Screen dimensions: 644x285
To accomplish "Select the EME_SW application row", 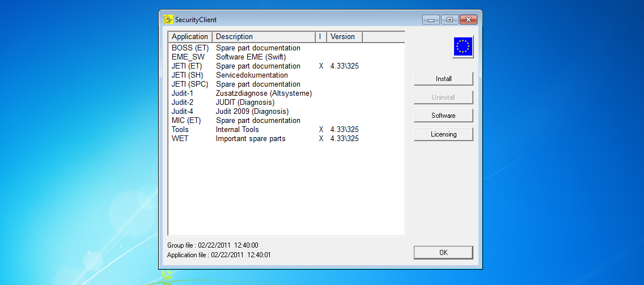I will tap(286, 57).
